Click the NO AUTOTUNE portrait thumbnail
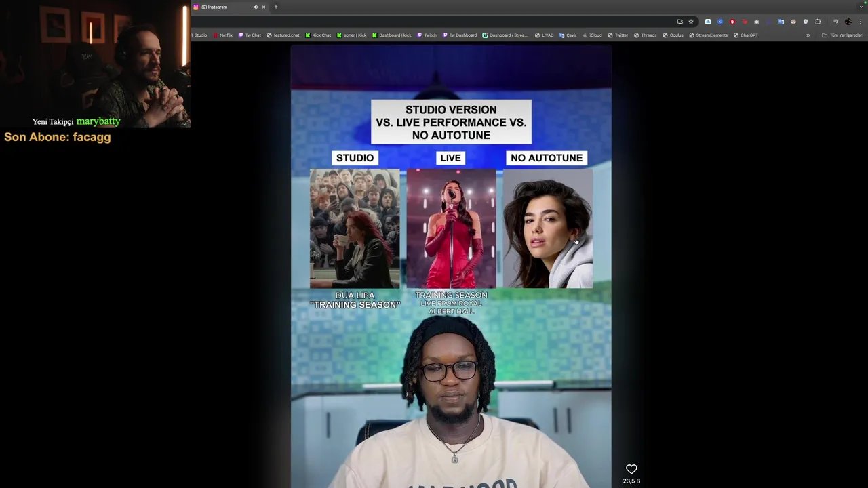The height and width of the screenshot is (488, 868). tap(548, 228)
